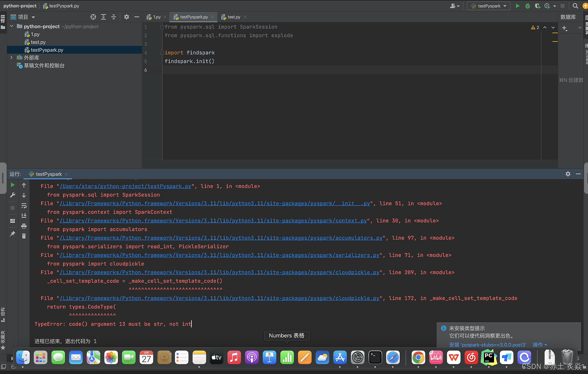Restore layout icon in Run panel

[13, 221]
